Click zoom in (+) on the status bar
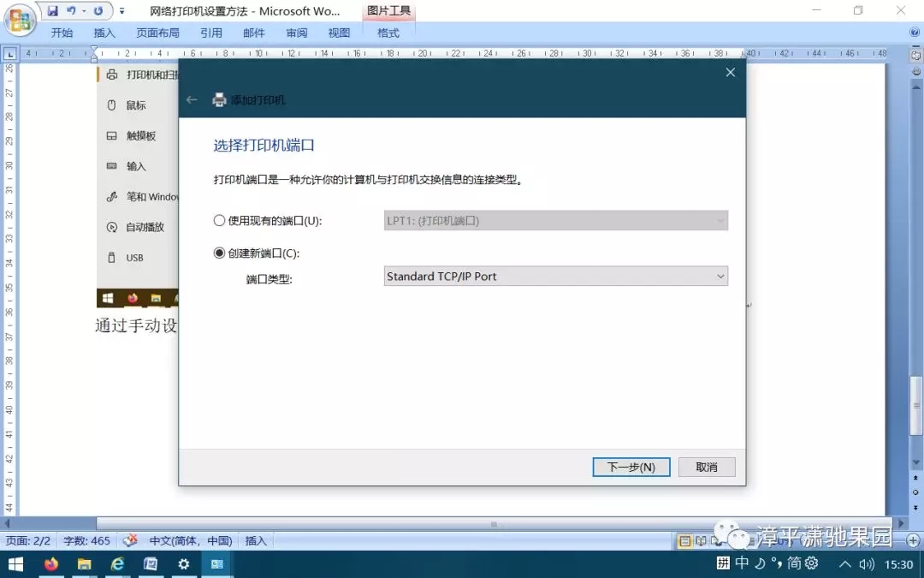Viewport: 924px width, 578px height. tap(915, 540)
